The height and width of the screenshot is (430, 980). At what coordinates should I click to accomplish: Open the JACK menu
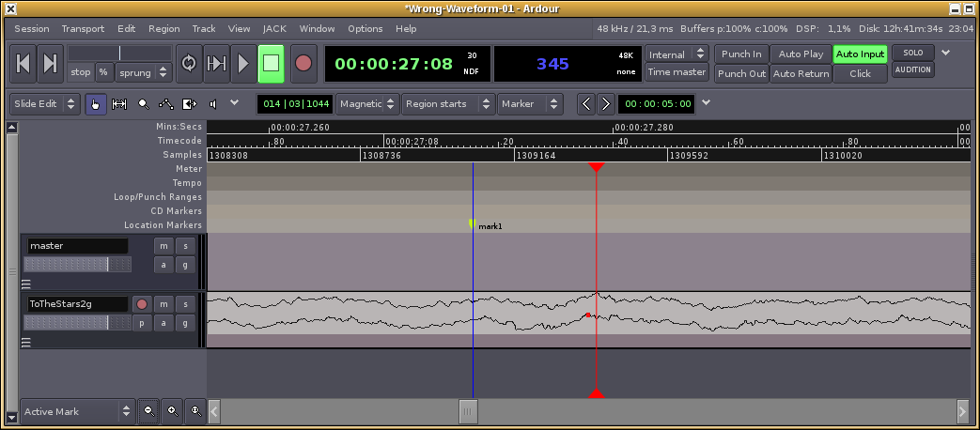[x=274, y=29]
